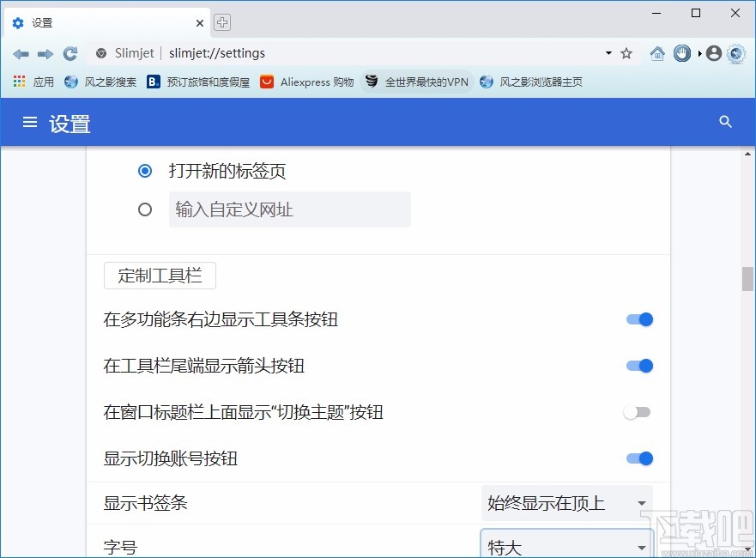Open the 显示书签条 dropdown

click(565, 503)
